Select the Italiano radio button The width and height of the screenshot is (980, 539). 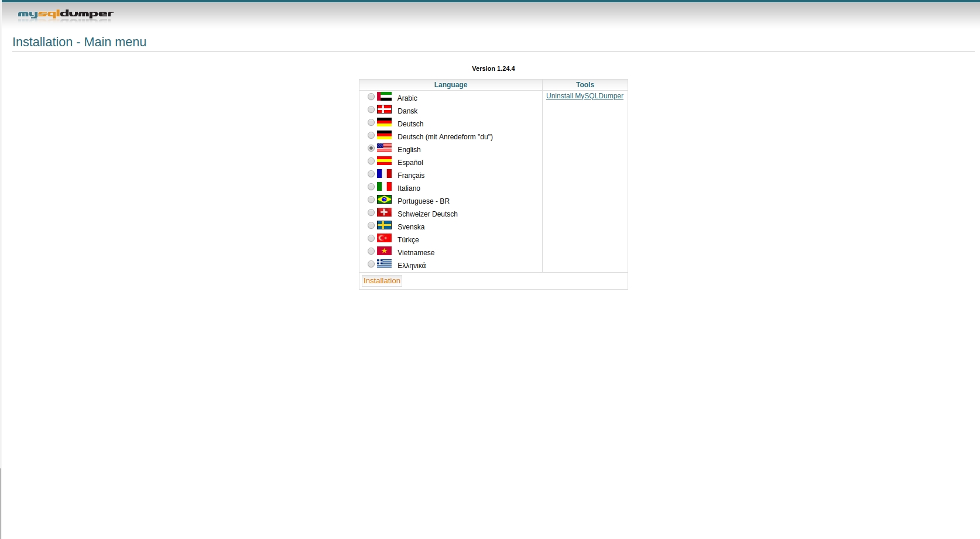point(371,187)
